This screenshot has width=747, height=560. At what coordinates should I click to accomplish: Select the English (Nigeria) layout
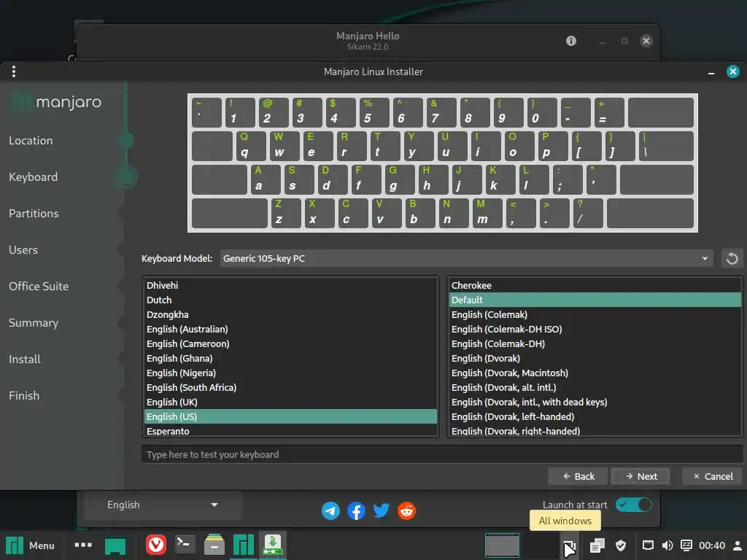point(290,373)
